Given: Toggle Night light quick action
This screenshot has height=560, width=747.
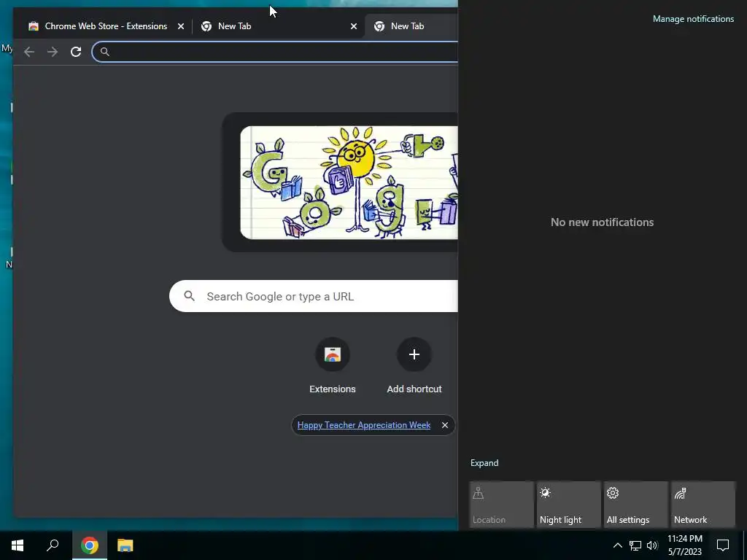Looking at the screenshot, I should point(568,505).
